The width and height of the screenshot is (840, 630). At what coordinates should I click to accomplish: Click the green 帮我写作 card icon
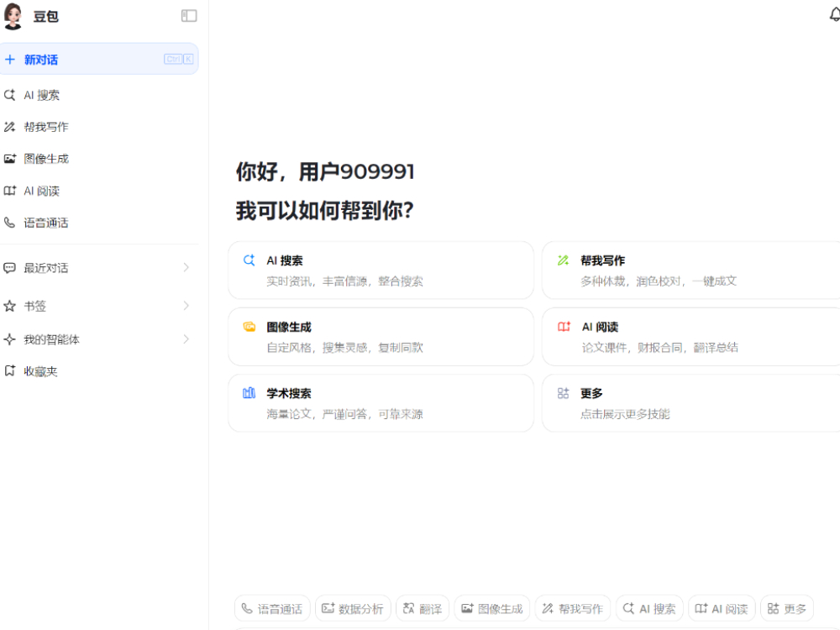tap(563, 260)
